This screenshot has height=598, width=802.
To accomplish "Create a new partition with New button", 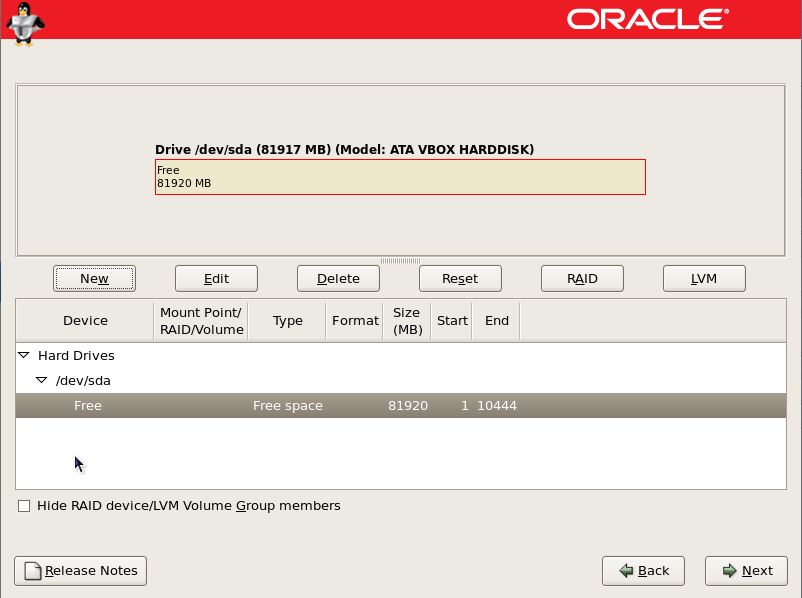I will point(94,278).
